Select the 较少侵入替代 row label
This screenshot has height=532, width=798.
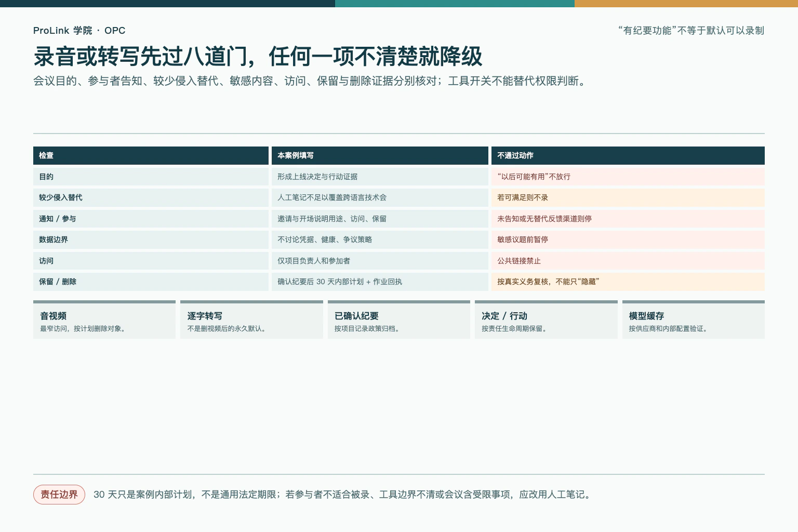click(151, 197)
